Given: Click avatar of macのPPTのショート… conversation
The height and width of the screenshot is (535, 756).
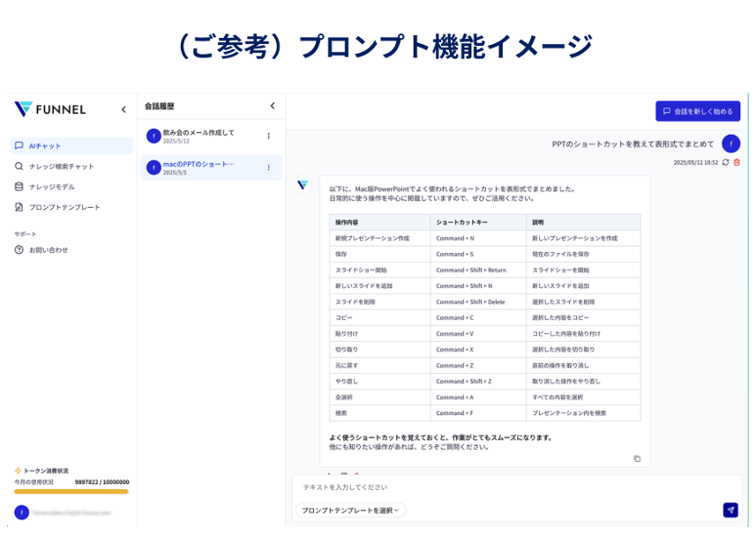Looking at the screenshot, I should [153, 167].
